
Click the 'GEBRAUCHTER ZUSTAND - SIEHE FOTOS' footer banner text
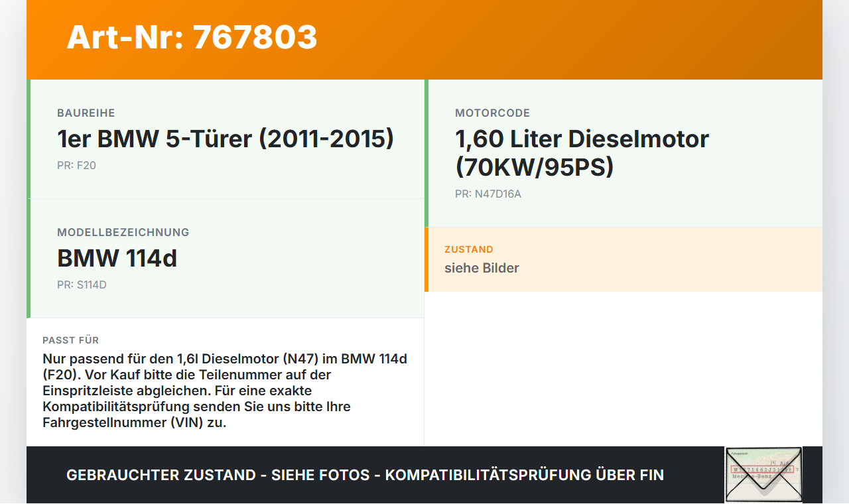click(x=365, y=475)
